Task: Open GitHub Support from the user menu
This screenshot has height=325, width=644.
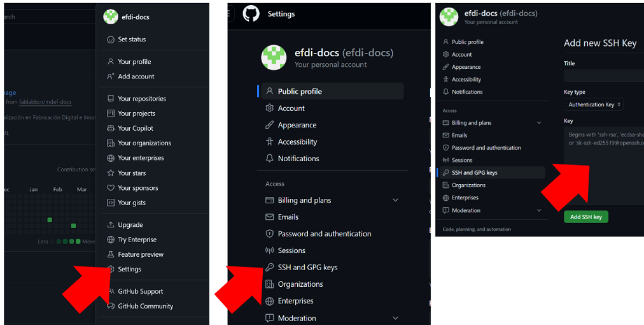Action: [x=140, y=292]
